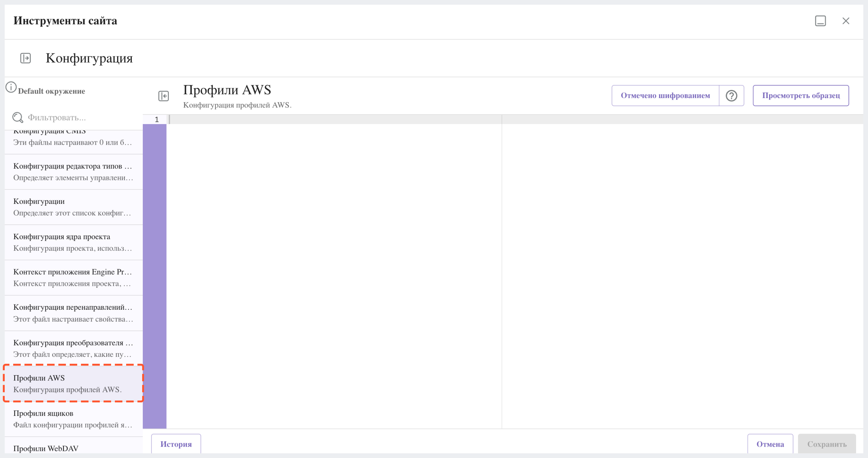The width and height of the screenshot is (868, 458).
Task: Select Контекст приложения Engine item
Action: pos(74,278)
